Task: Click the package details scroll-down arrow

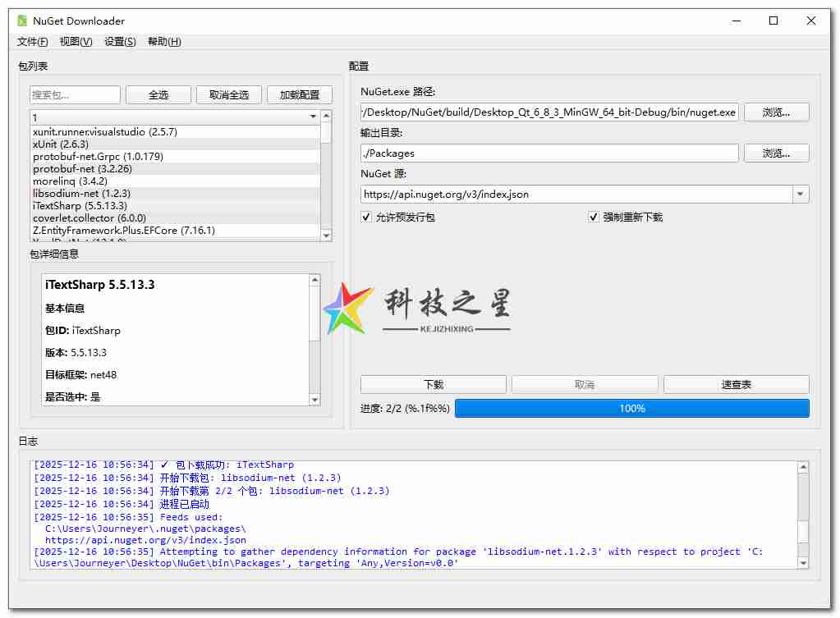Action: tap(314, 400)
